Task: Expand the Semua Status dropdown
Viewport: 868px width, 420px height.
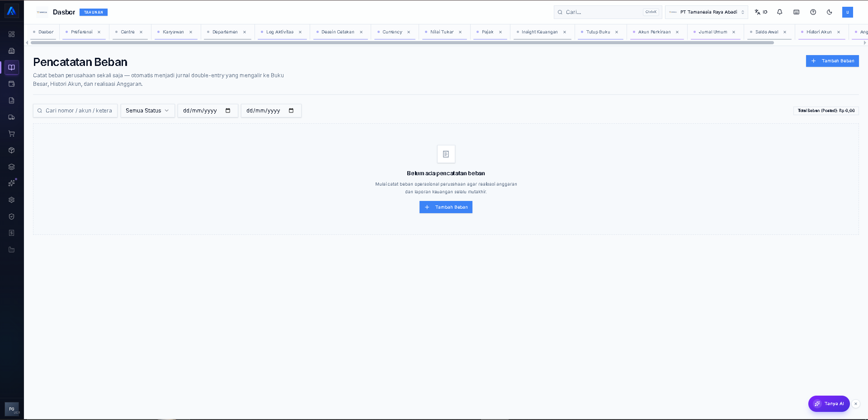Action: pyautogui.click(x=147, y=111)
